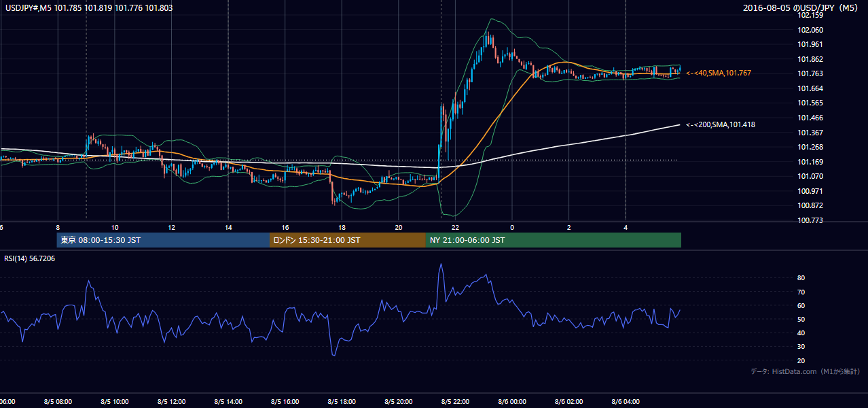Image resolution: width=868 pixels, height=408 pixels.
Task: Click price axis value 101.664
Action: tap(810, 88)
